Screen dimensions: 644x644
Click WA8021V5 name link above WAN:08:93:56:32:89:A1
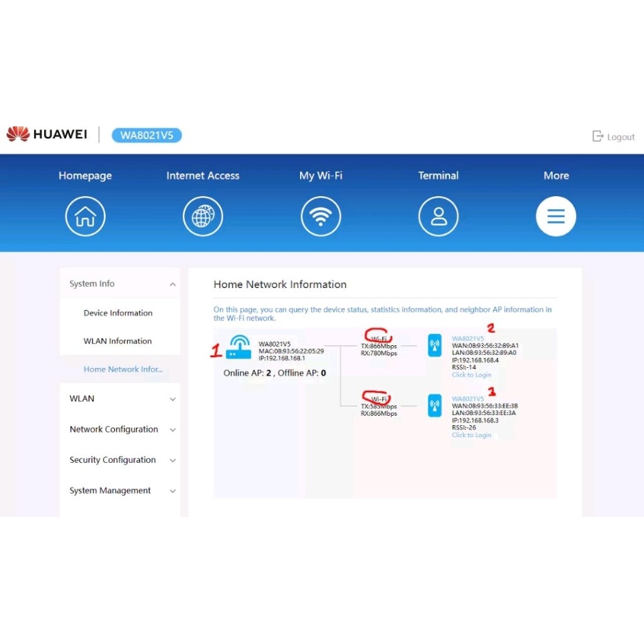468,338
